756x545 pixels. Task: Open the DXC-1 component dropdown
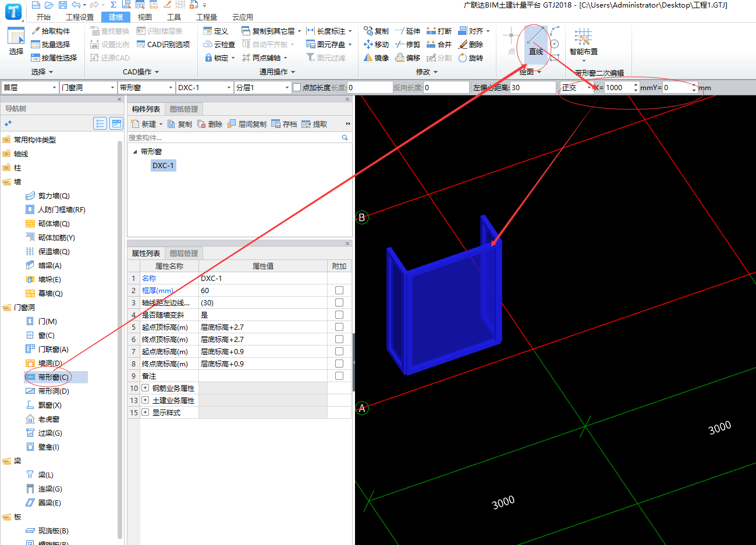[x=204, y=87]
